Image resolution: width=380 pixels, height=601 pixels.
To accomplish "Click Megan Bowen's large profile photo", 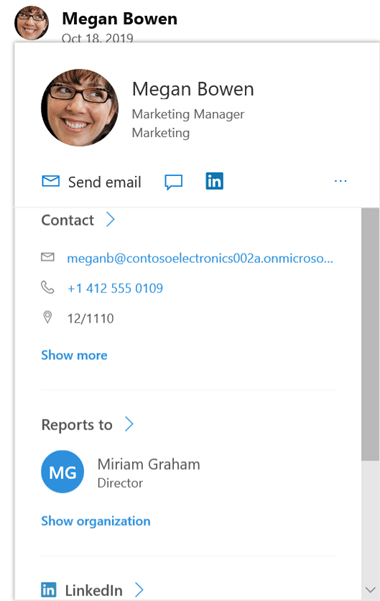I will coord(80,108).
